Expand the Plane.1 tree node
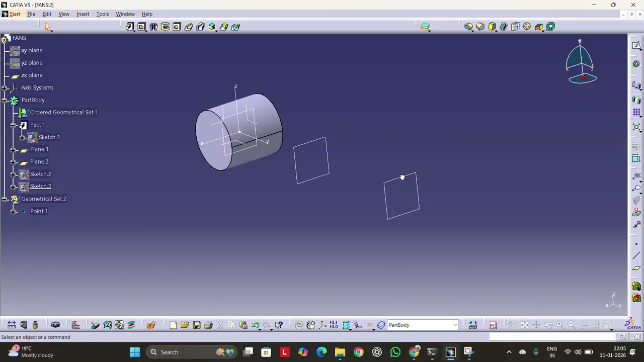 tap(13, 149)
